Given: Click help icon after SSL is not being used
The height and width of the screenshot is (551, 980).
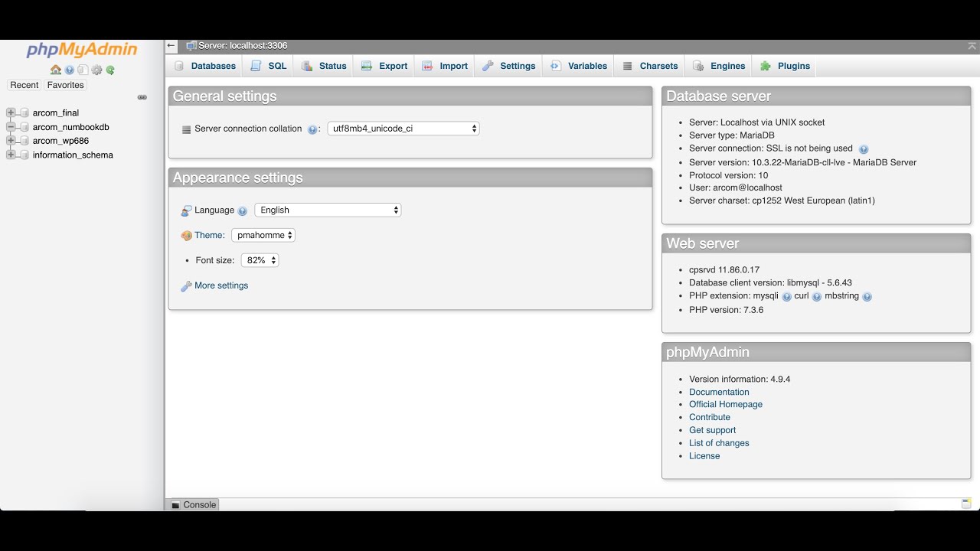Looking at the screenshot, I should 864,149.
